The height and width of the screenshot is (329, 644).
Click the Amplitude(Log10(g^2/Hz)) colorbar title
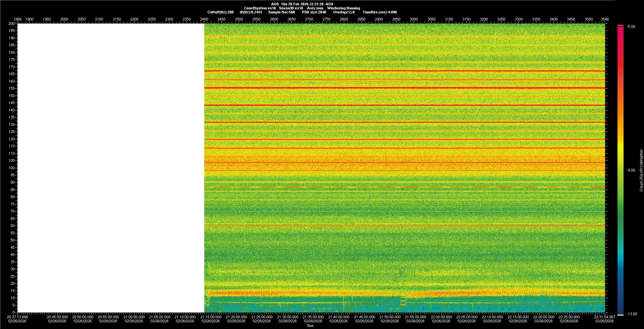641,170
